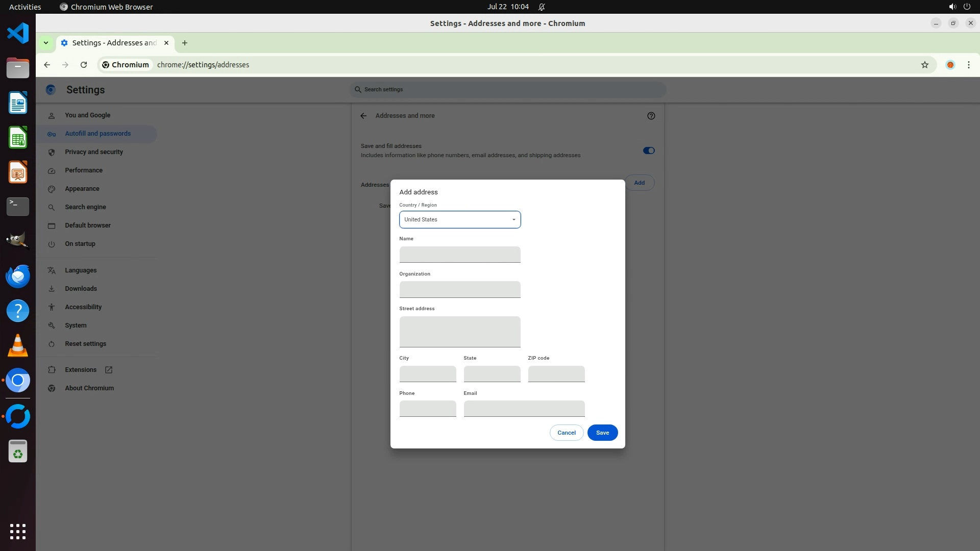Image resolution: width=980 pixels, height=551 pixels.
Task: Save the new address
Action: coord(602,433)
